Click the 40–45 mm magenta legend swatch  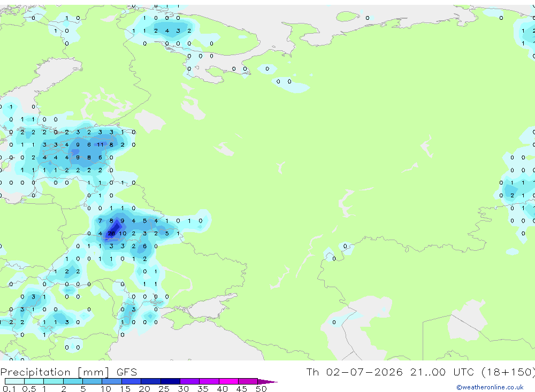[x=228, y=381]
